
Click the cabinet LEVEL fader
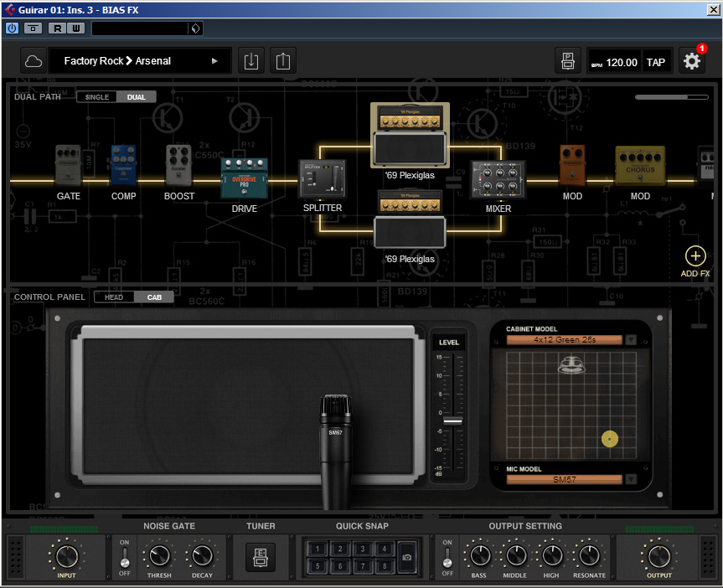coord(452,420)
